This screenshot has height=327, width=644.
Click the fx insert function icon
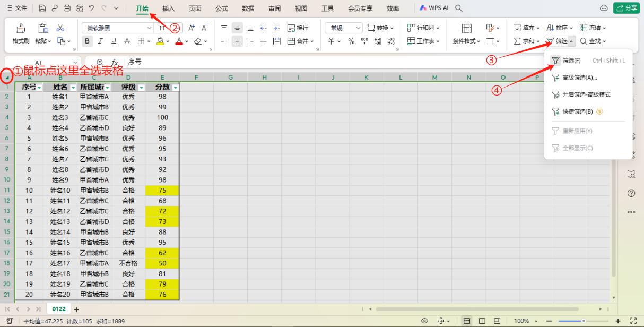[x=114, y=62]
